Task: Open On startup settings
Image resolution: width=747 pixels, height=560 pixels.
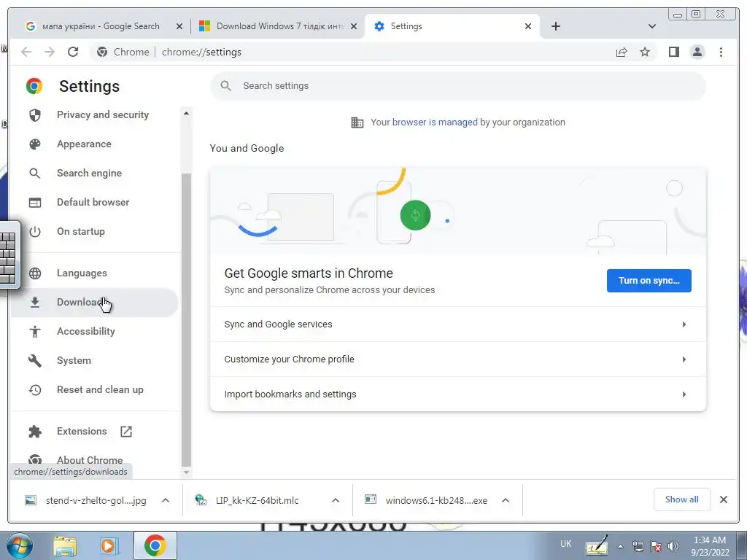Action: point(80,231)
